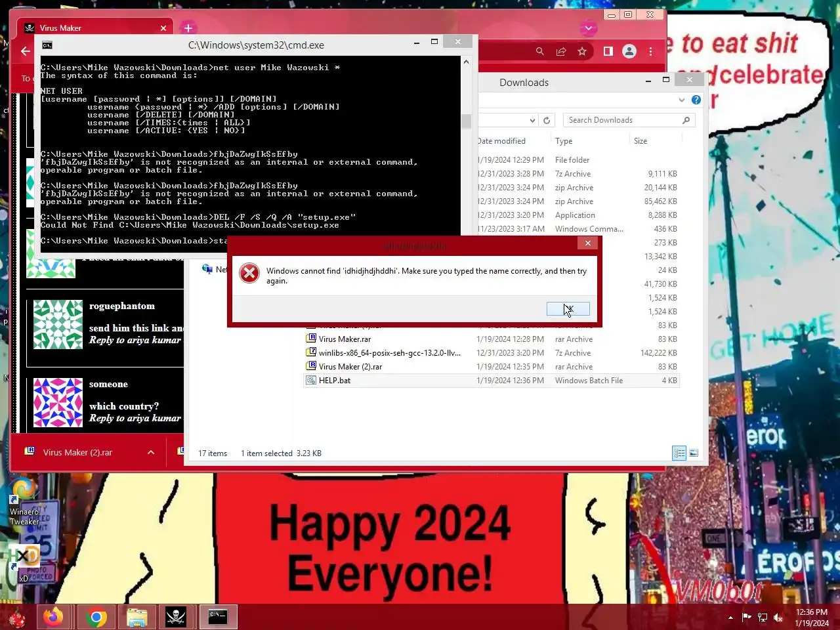Expand the Downloads ribbon chevron
Image resolution: width=840 pixels, height=630 pixels.
click(682, 100)
